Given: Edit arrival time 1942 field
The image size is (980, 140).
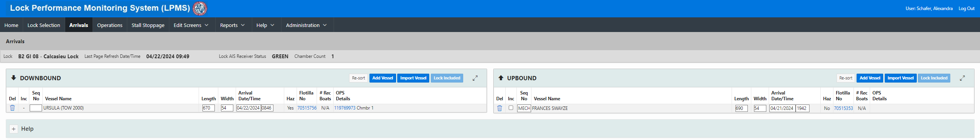Looking at the screenshot, I should (x=803, y=108).
